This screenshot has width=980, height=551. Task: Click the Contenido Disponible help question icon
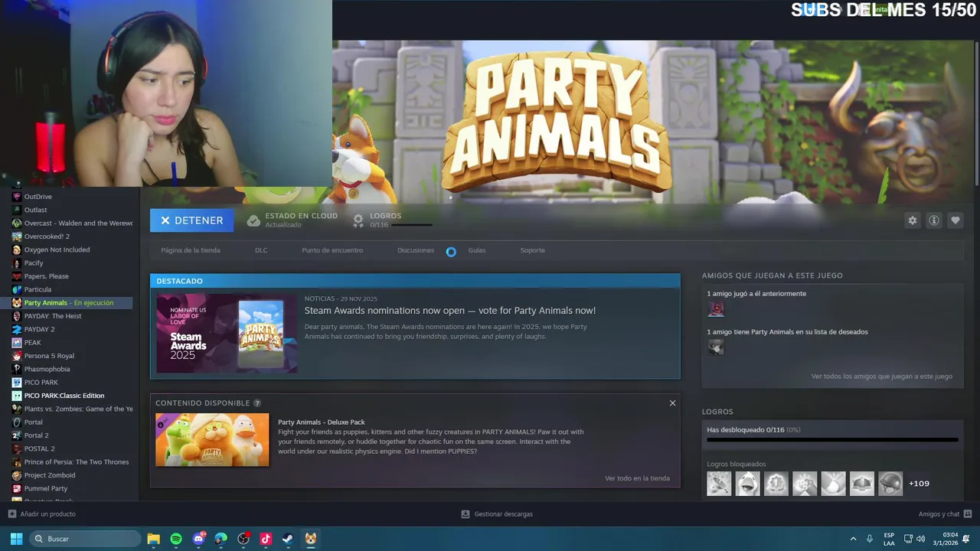coord(257,403)
